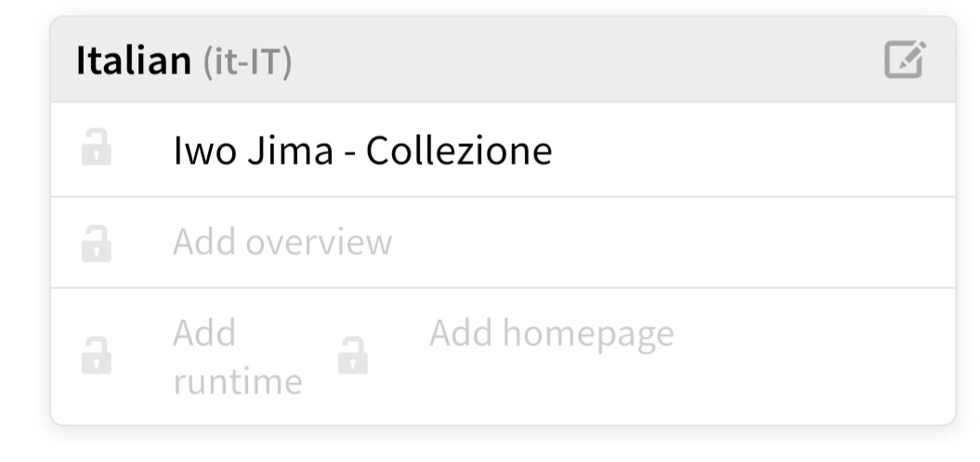Click the word homepage in the bottom row
The height and width of the screenshot is (462, 980).
pyautogui.click(x=588, y=333)
